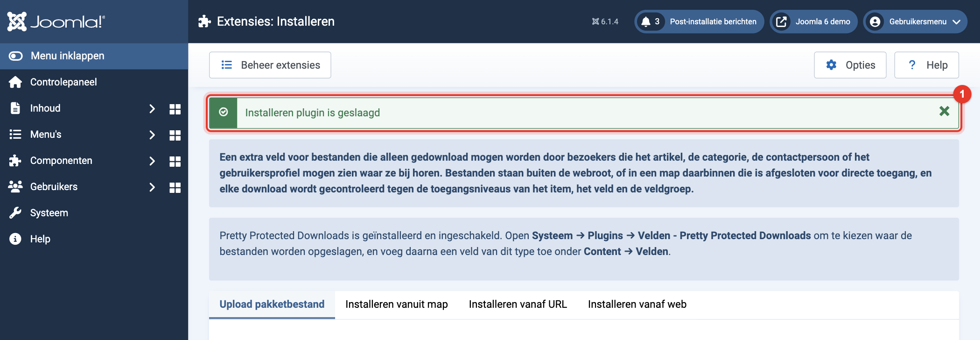Screen dimensions: 980x340
Task: Open Opties settings button
Action: [850, 65]
